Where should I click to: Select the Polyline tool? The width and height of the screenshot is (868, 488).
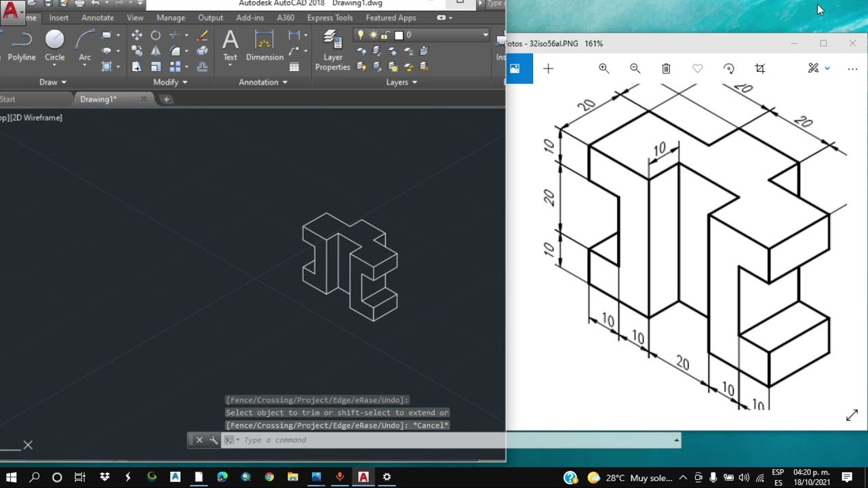22,45
